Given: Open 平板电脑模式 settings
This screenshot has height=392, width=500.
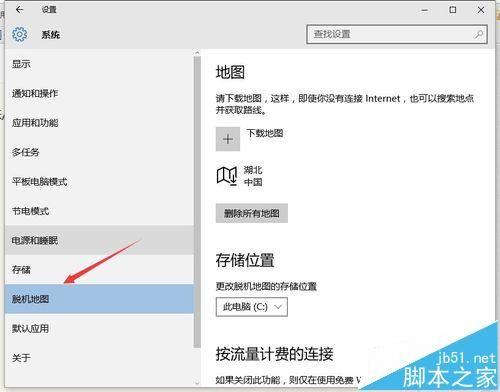Looking at the screenshot, I should point(99,181).
